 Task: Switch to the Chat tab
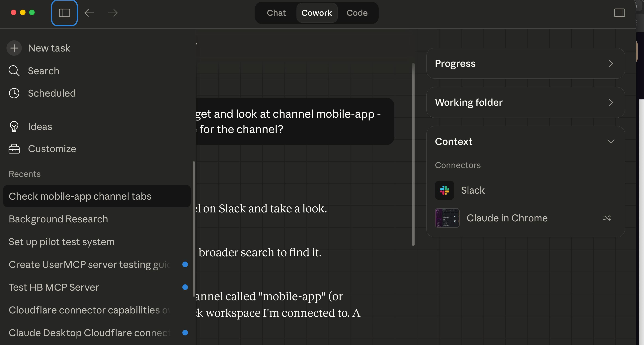276,13
